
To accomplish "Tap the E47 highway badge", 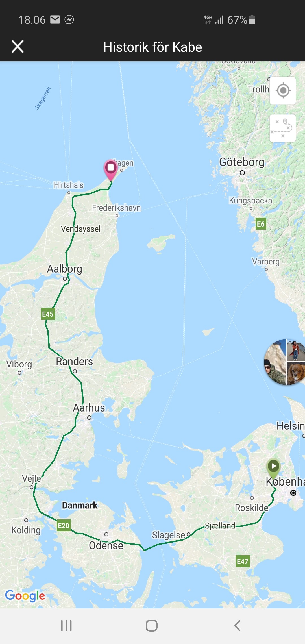I will (243, 561).
